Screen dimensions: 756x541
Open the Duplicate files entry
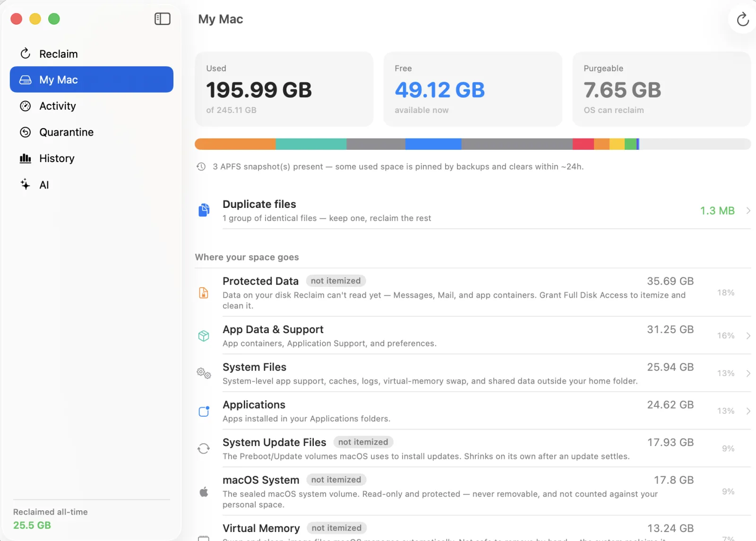coord(472,211)
